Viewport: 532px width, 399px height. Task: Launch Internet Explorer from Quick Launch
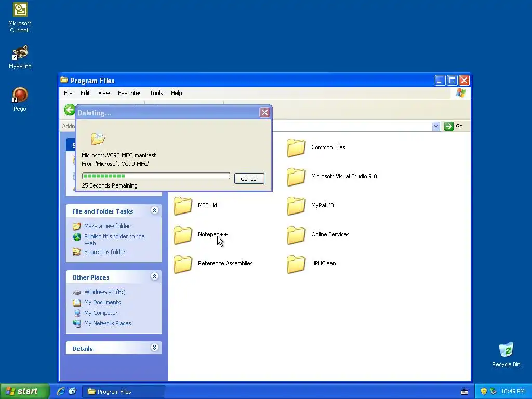61,391
